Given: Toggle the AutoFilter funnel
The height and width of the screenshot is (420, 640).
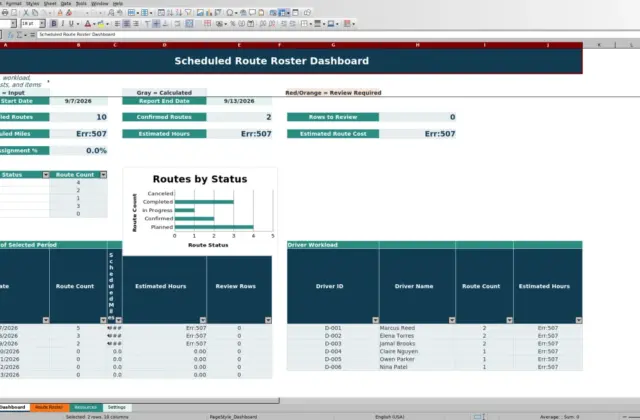Looking at the screenshot, I should pyautogui.click(x=188, y=13).
